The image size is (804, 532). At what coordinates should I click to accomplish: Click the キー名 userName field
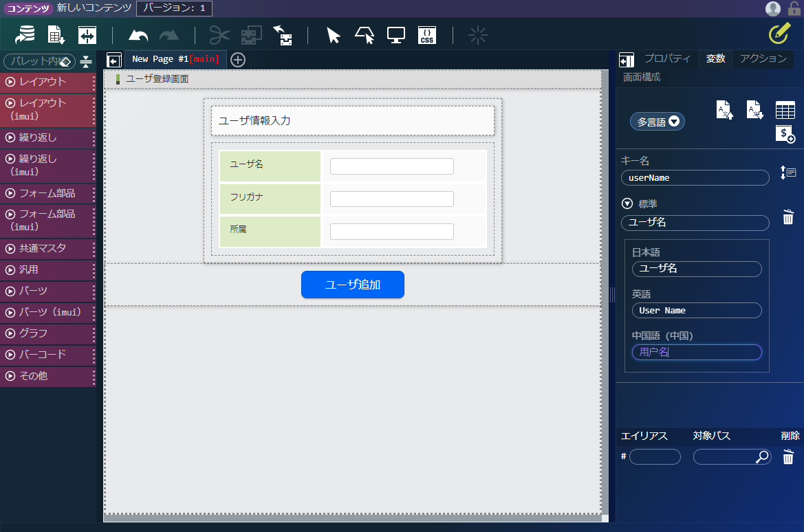(695, 178)
